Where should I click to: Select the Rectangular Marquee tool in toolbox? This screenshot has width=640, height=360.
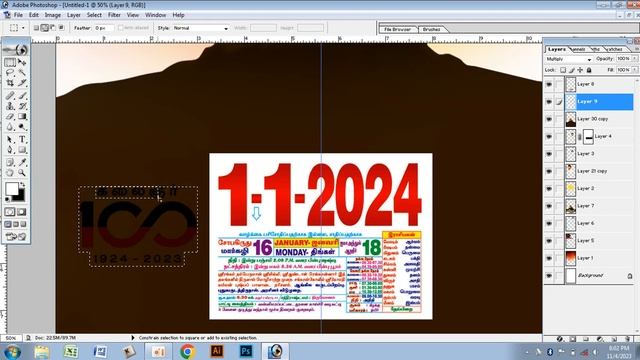coord(10,62)
